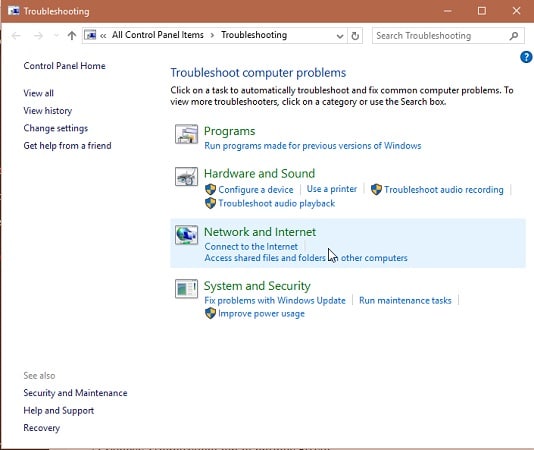
Task: Click the Troubleshooting window title icon
Action: click(x=14, y=11)
